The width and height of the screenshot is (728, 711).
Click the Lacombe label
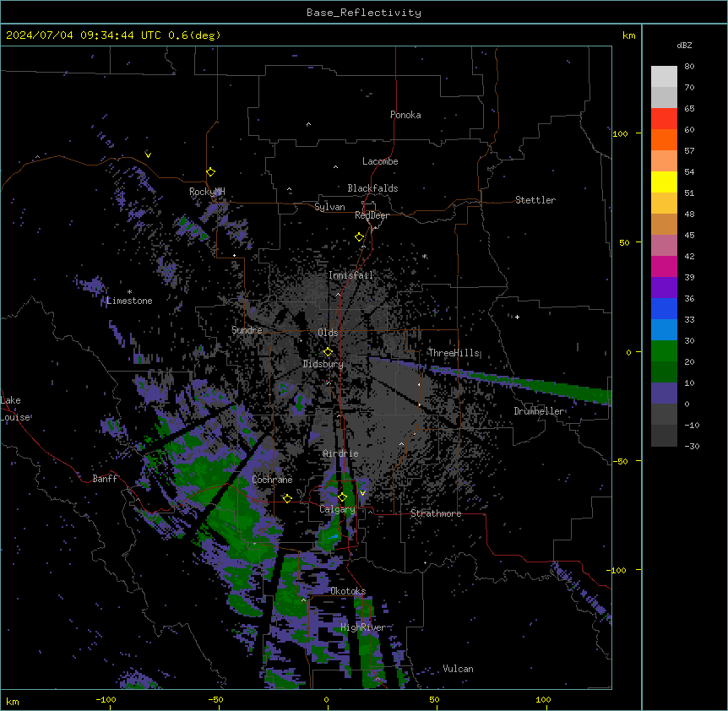click(x=380, y=161)
